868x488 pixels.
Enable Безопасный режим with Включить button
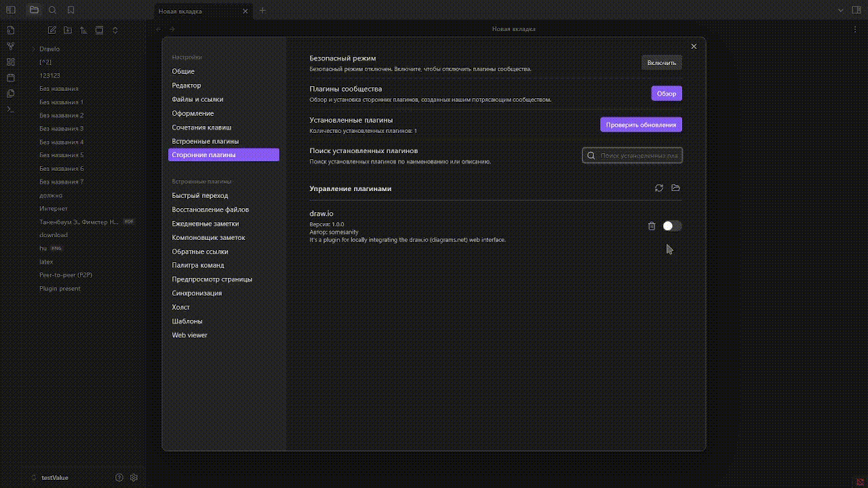pos(661,62)
